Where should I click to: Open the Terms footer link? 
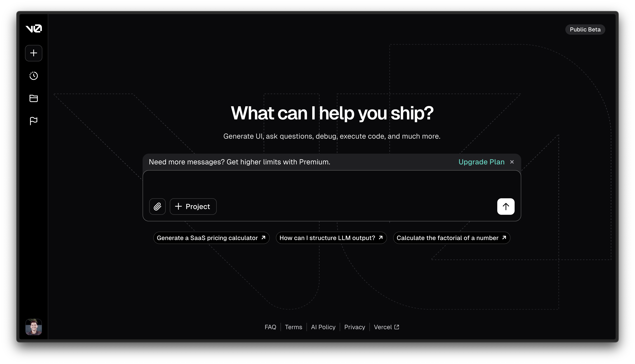click(293, 327)
